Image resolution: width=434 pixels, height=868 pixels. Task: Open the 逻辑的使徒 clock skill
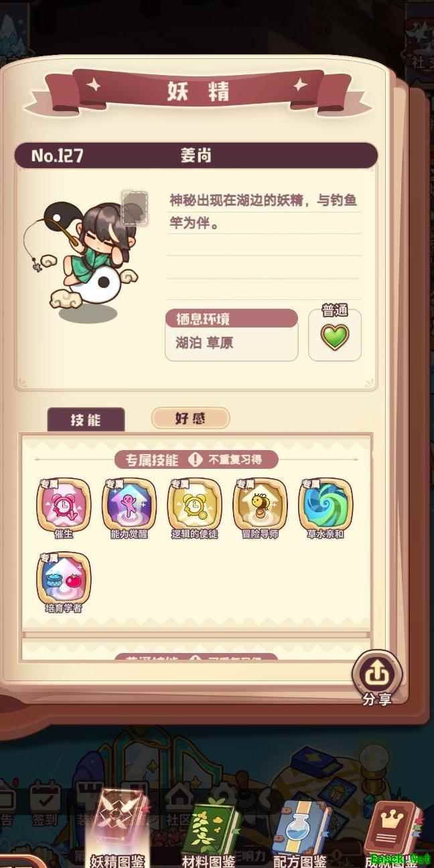[195, 504]
